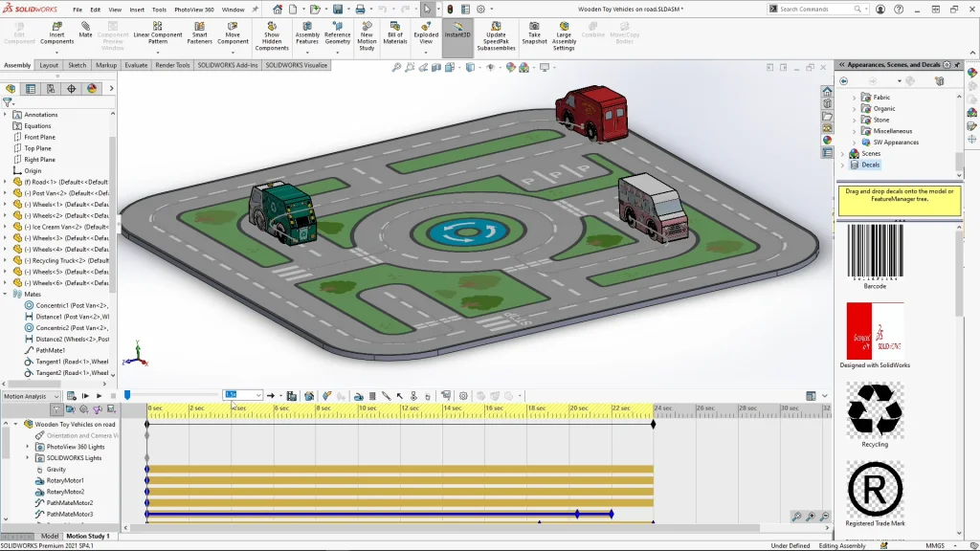Click the Motion Study 1 bottom tab
980x551 pixels.
point(86,537)
